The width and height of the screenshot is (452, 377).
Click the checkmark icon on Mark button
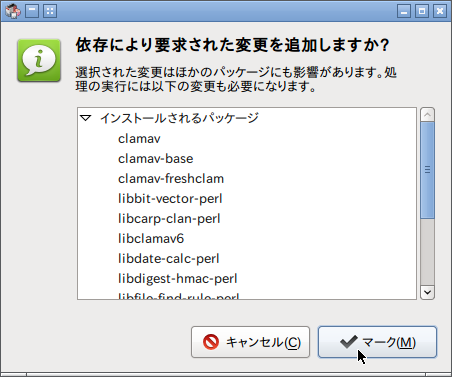[x=349, y=342]
